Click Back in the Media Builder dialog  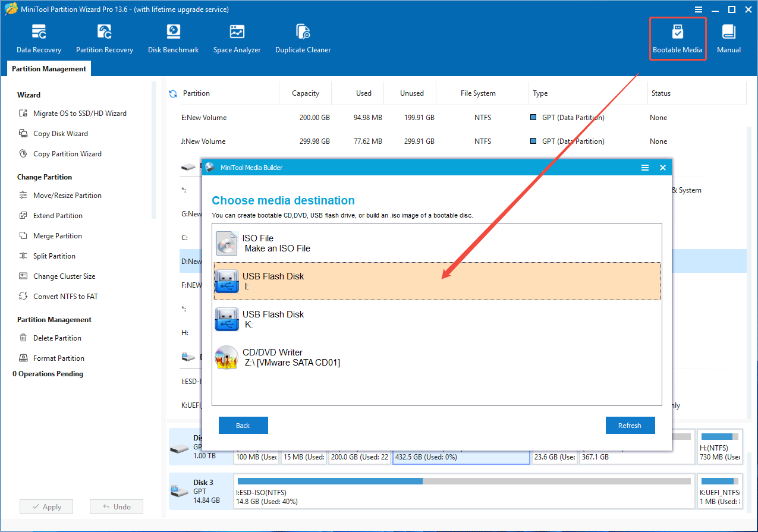pyautogui.click(x=243, y=425)
